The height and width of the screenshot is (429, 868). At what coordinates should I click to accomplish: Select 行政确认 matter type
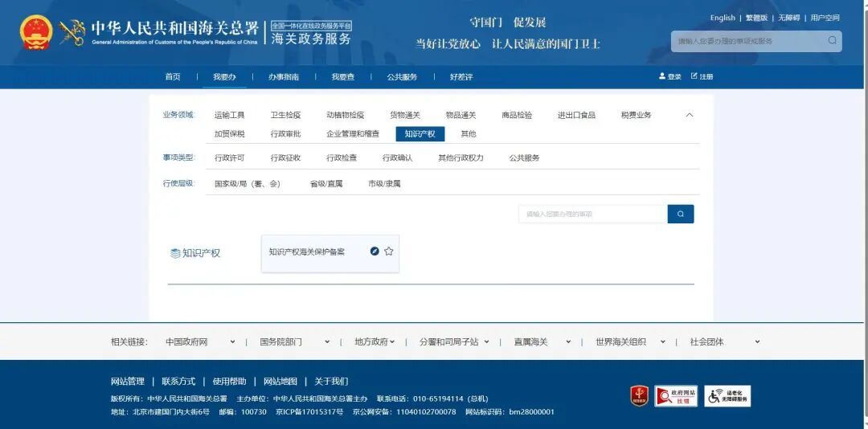tap(398, 157)
